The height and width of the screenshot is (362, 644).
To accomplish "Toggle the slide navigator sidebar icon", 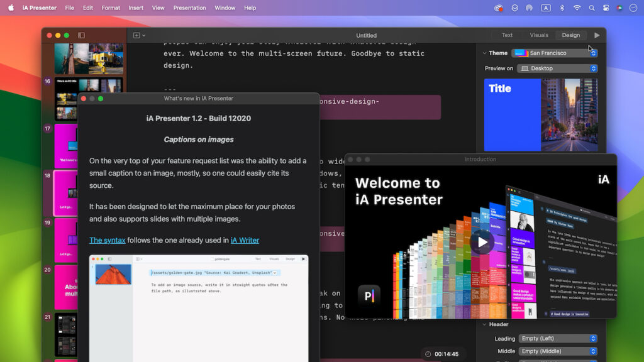I will (x=81, y=35).
